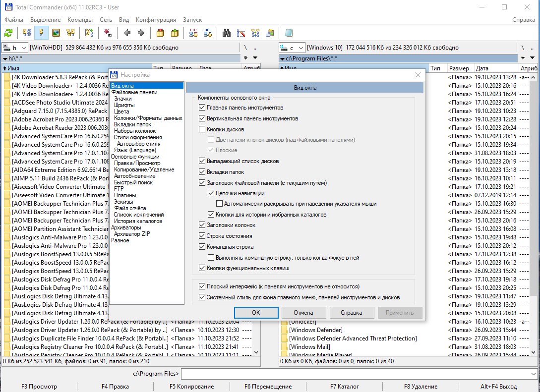The width and height of the screenshot is (540, 392).
Task: Uncheck 'Главная панель инструментов'
Action: pos(202,108)
